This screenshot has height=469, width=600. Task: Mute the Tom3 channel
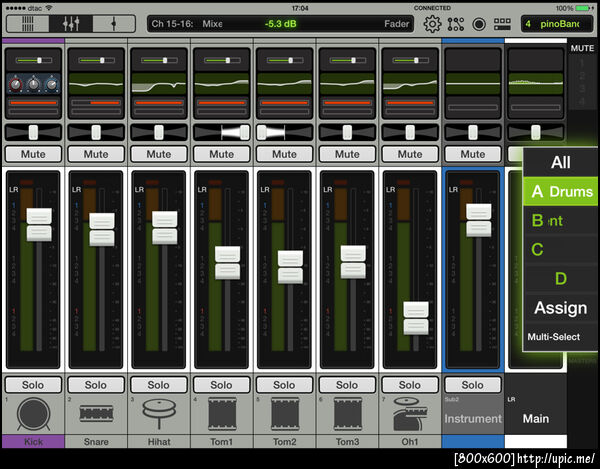click(347, 154)
